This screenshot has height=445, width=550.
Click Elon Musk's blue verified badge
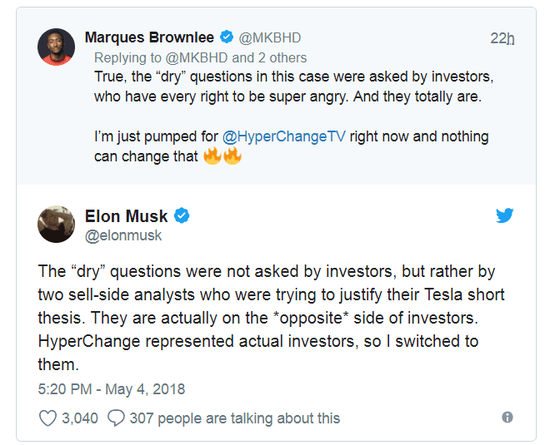click(182, 215)
